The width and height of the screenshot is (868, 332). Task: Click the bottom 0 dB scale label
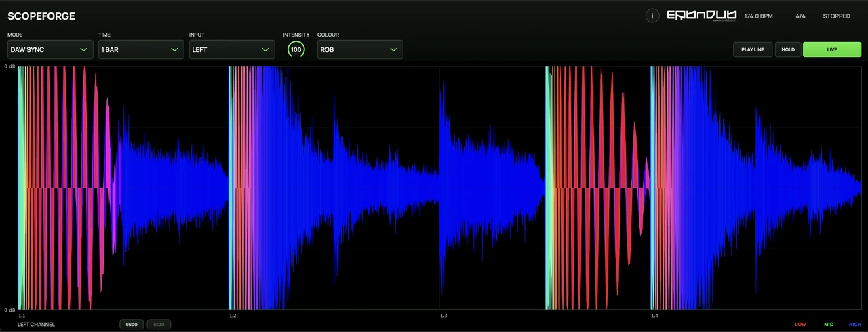(x=9, y=310)
